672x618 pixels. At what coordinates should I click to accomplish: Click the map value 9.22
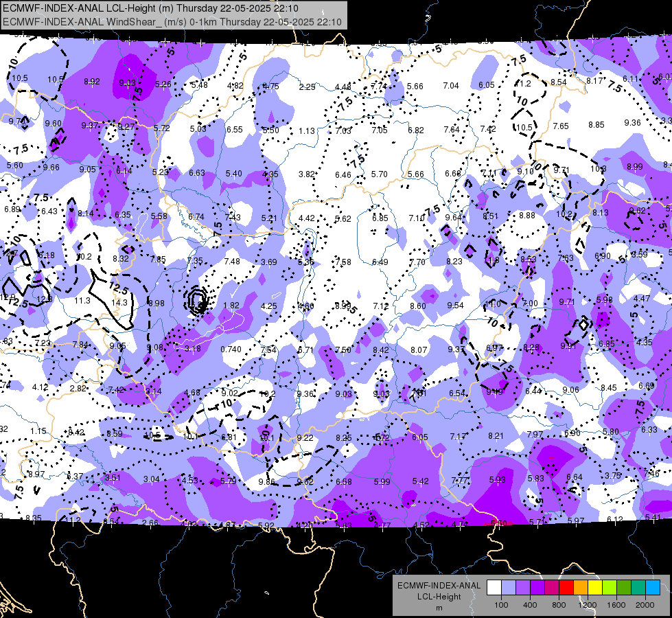coord(305,438)
